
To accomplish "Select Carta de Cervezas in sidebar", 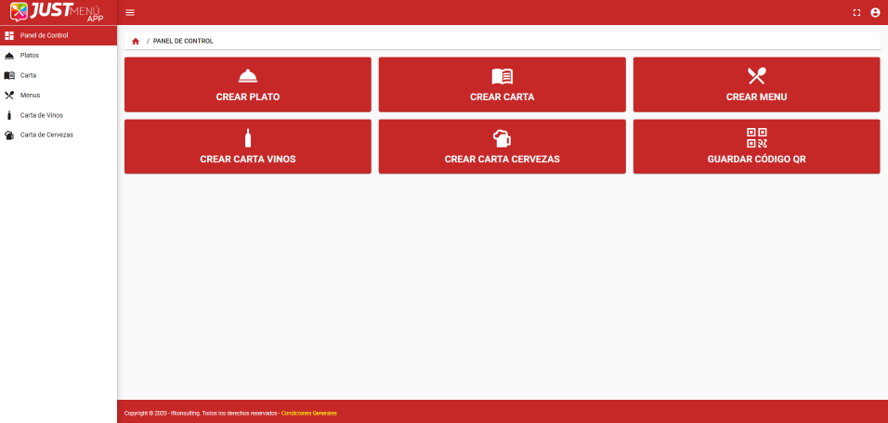I will click(x=46, y=135).
